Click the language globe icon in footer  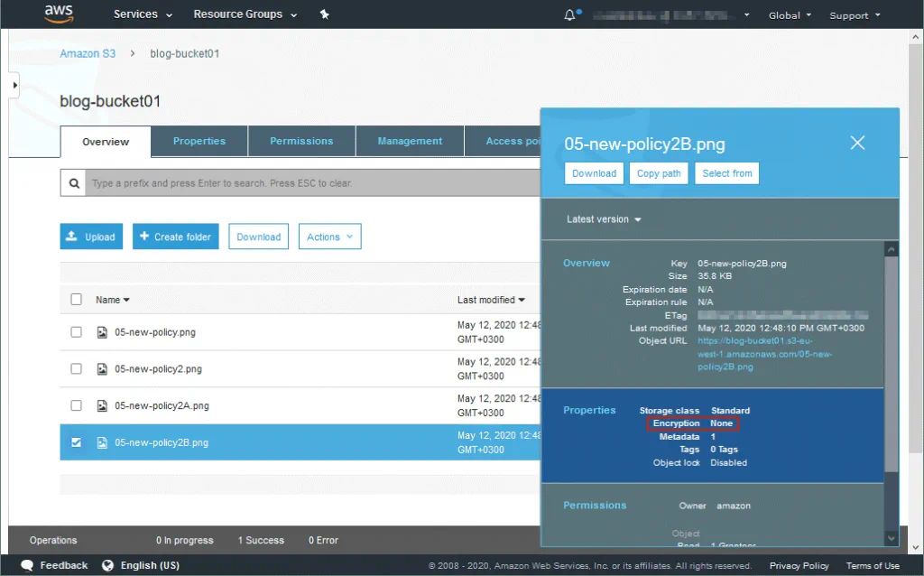point(108,566)
